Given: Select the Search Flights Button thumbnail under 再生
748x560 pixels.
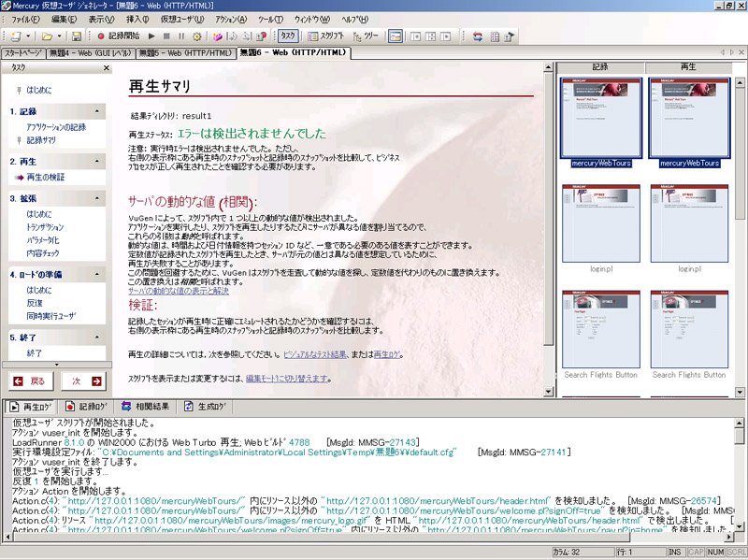Looking at the screenshot, I should tap(689, 329).
